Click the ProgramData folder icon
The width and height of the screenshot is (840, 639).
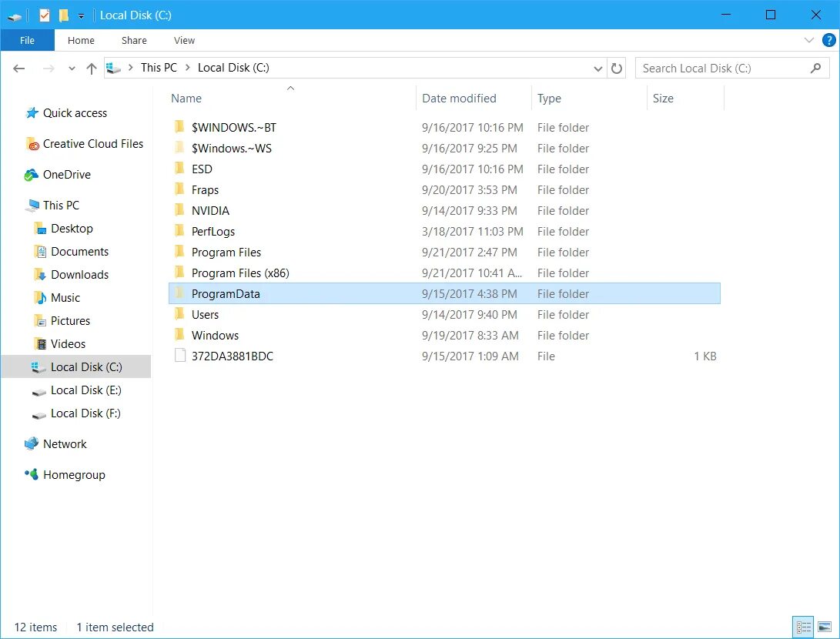[179, 293]
